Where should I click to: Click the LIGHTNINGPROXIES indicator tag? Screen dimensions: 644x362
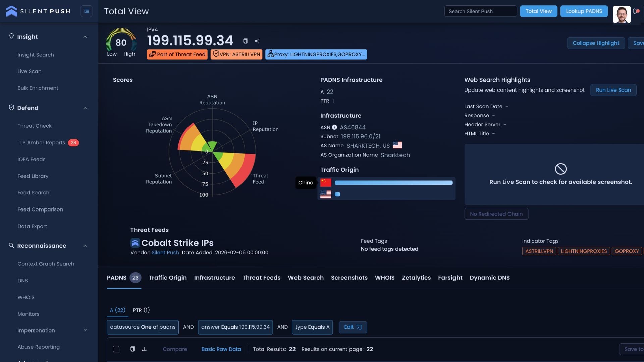point(584,251)
